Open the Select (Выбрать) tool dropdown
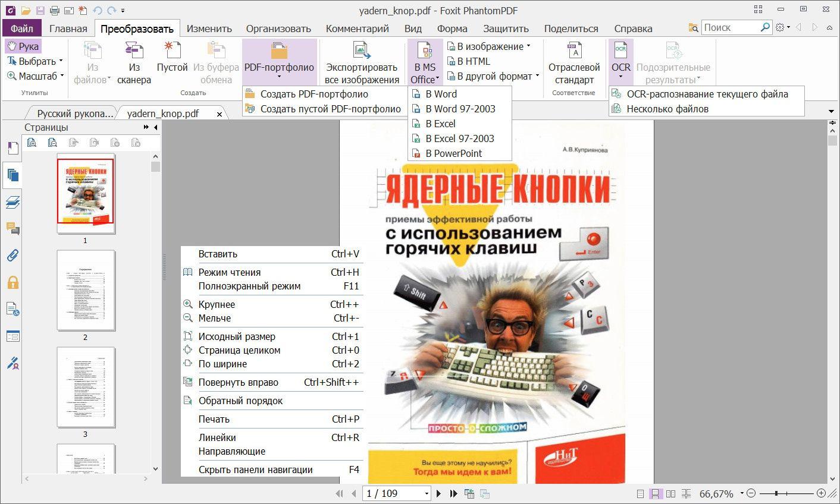This screenshot has width=840, height=504. click(x=61, y=61)
